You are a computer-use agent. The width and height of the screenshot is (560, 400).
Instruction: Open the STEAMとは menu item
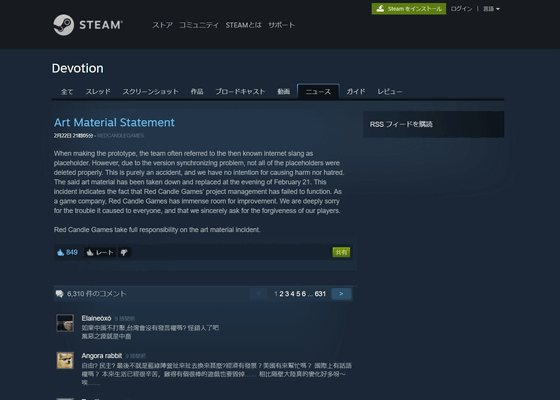243,25
